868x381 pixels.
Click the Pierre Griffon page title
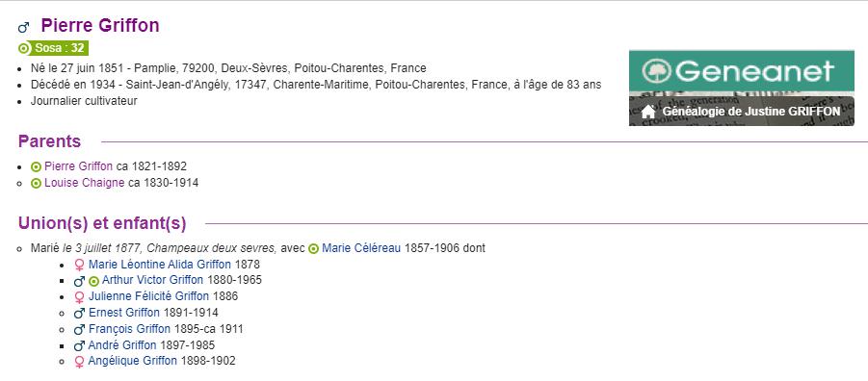[100, 25]
